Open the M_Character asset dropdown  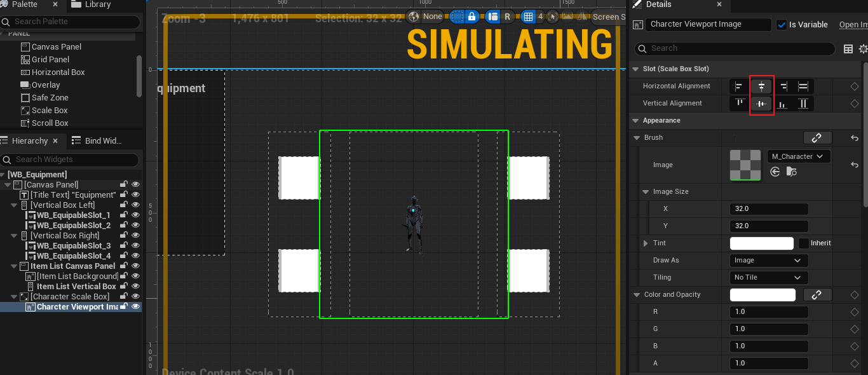click(799, 156)
